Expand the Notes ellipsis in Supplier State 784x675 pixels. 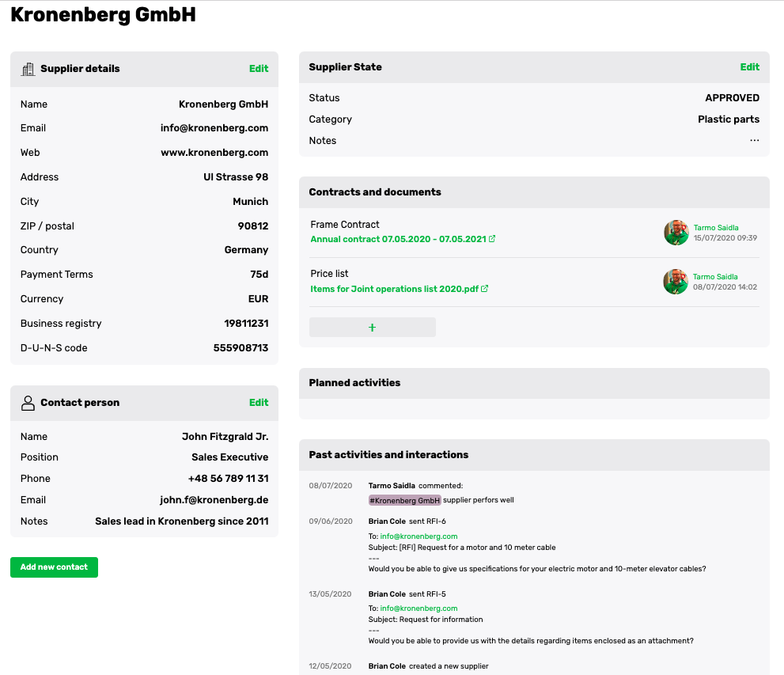(754, 141)
